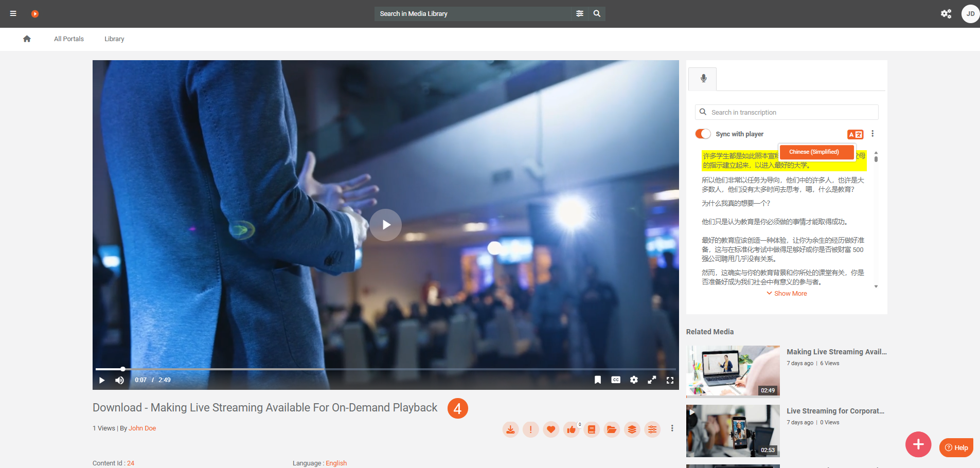Expand transcript with Show More
Image resolution: width=980 pixels, height=468 pixels.
click(x=787, y=294)
